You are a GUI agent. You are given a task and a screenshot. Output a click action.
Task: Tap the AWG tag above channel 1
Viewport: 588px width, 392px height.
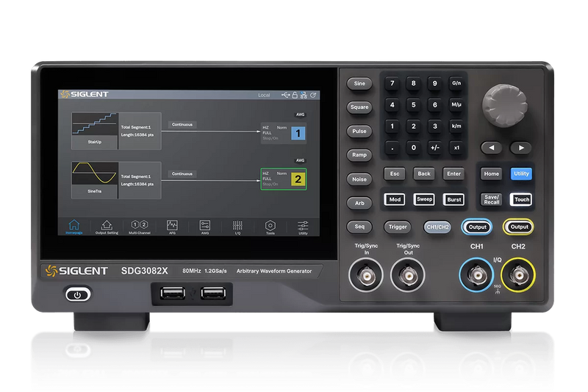[301, 115]
